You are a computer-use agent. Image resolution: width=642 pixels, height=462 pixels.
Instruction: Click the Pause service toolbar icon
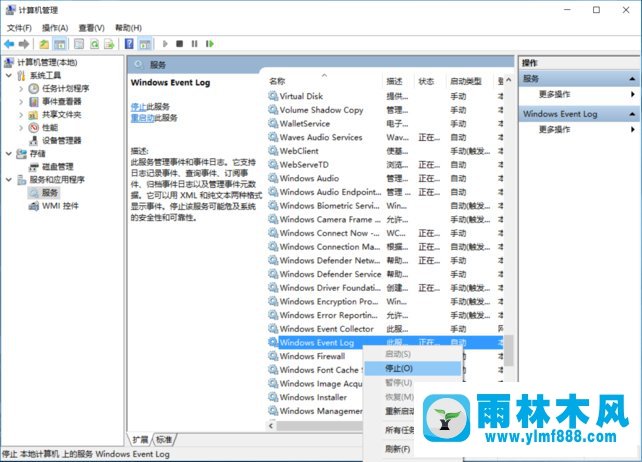(194, 44)
